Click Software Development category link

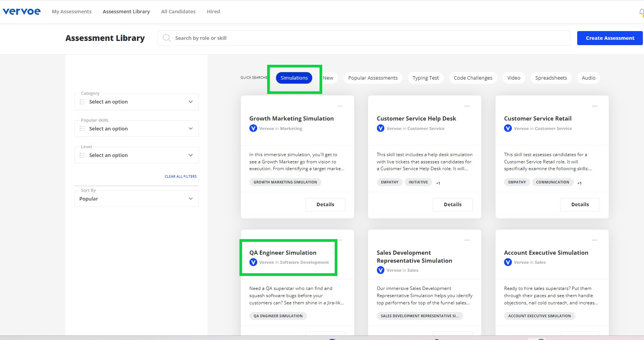click(x=304, y=262)
